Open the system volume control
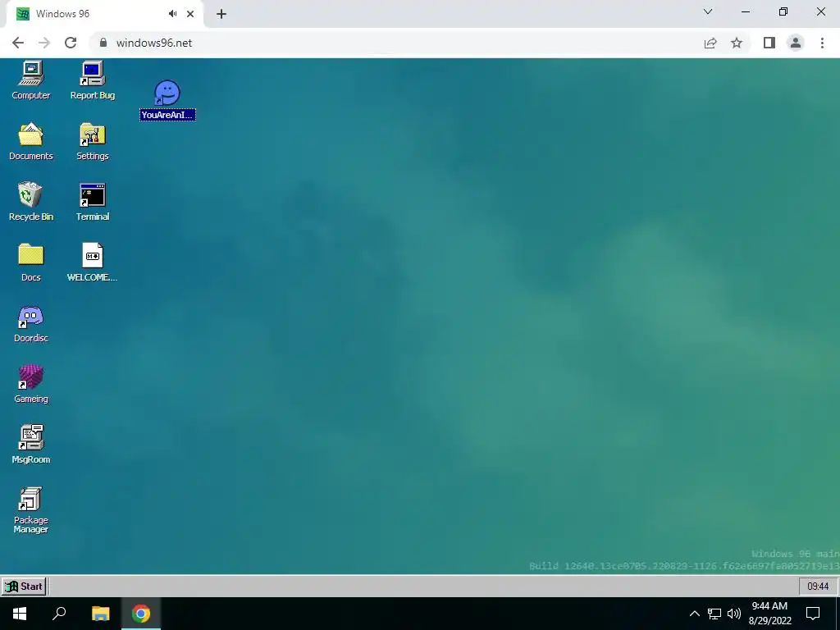The image size is (840, 630). (x=734, y=614)
